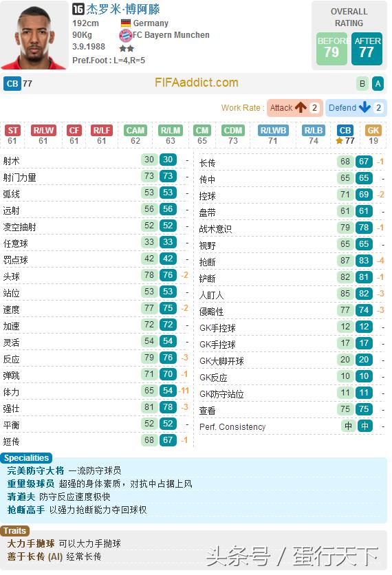The width and height of the screenshot is (392, 575).
Task: Click the 清道夫 speciality
Action: tap(21, 497)
